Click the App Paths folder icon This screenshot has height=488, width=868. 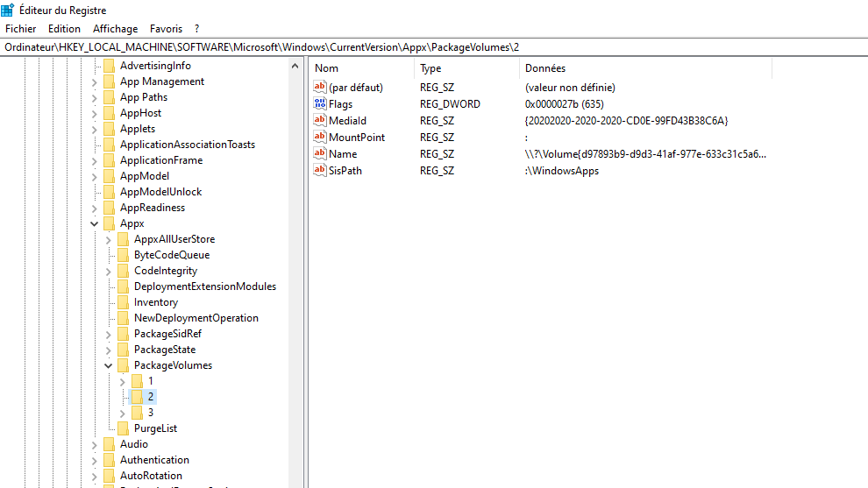(109, 97)
